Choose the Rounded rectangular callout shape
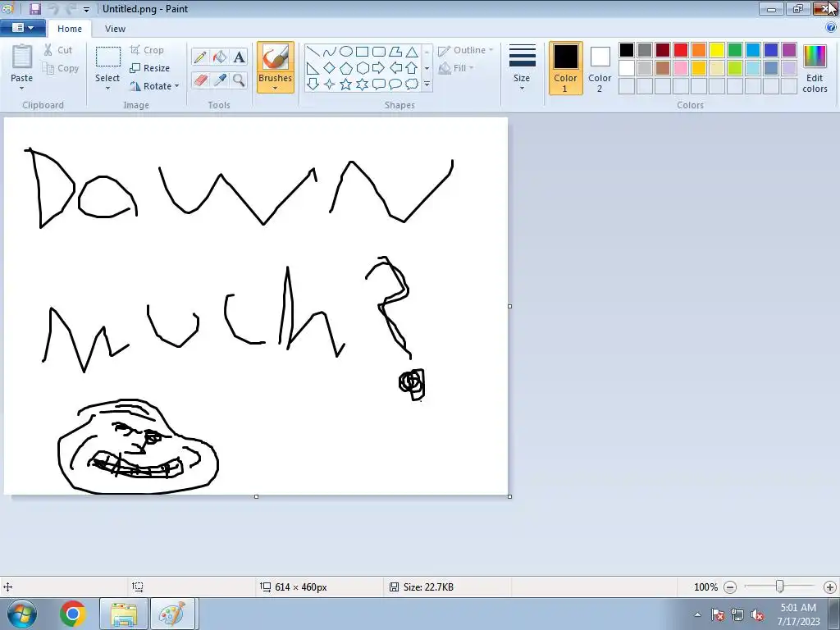Image resolution: width=840 pixels, height=630 pixels. pos(379,84)
